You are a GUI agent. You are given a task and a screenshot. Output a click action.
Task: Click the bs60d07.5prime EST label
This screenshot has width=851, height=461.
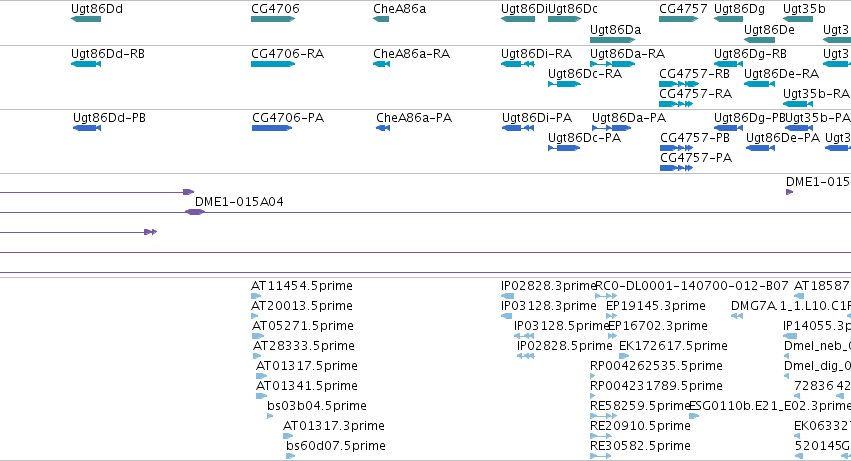click(x=335, y=446)
